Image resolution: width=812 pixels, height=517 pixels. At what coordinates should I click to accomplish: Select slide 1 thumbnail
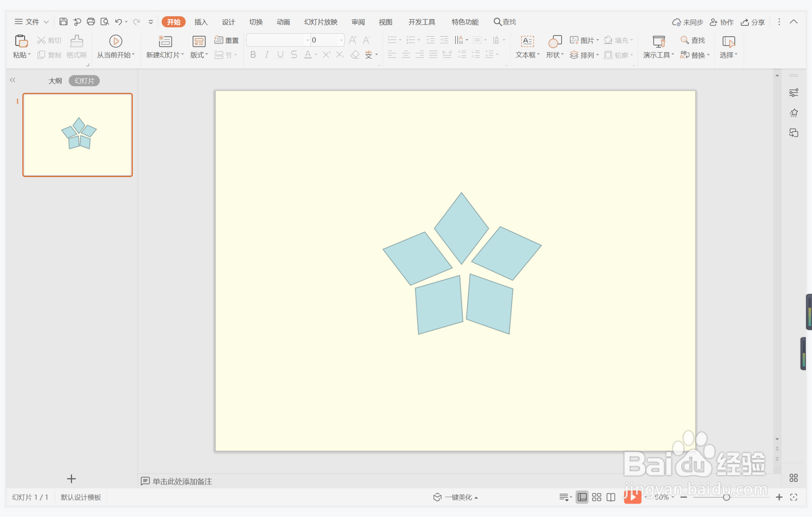pyautogui.click(x=77, y=135)
